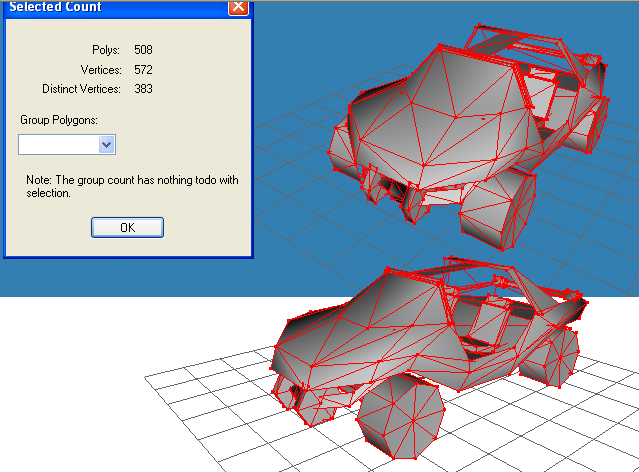This screenshot has width=639, height=472.
Task: Click the Distinct Vertices label
Action: 82,88
